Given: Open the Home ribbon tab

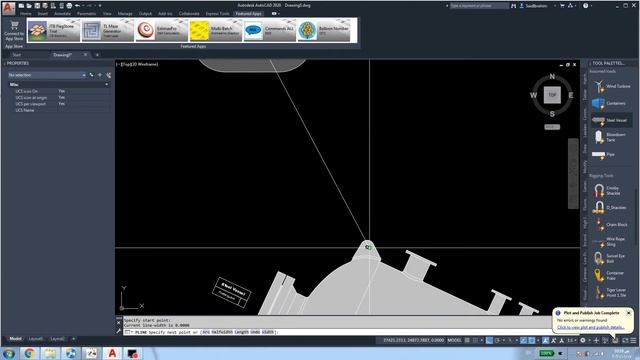Looking at the screenshot, I should click(x=25, y=13).
